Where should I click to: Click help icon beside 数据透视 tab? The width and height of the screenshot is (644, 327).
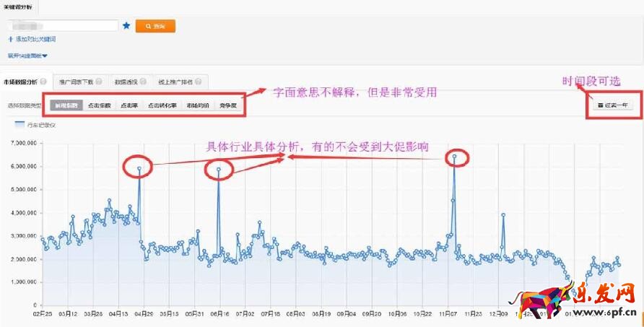[x=143, y=82]
